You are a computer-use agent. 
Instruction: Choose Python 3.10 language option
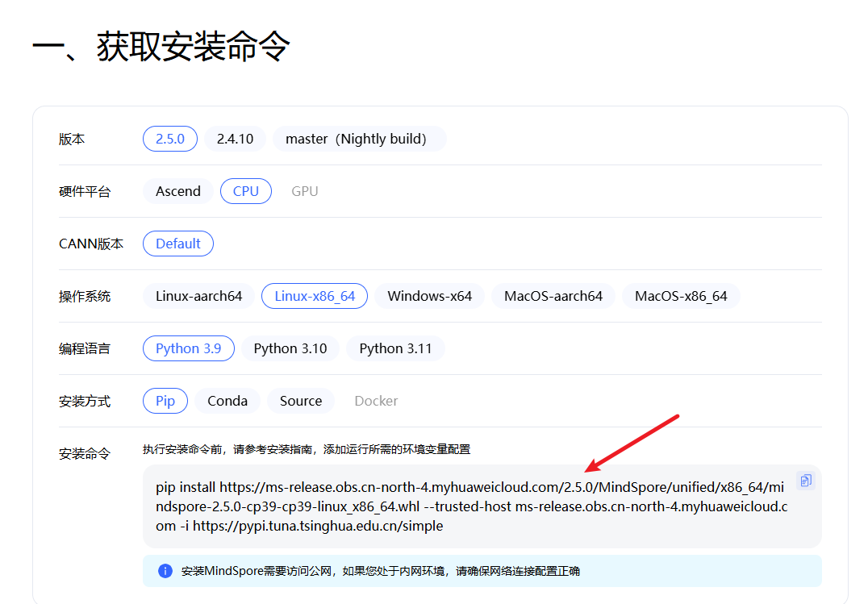tap(290, 348)
